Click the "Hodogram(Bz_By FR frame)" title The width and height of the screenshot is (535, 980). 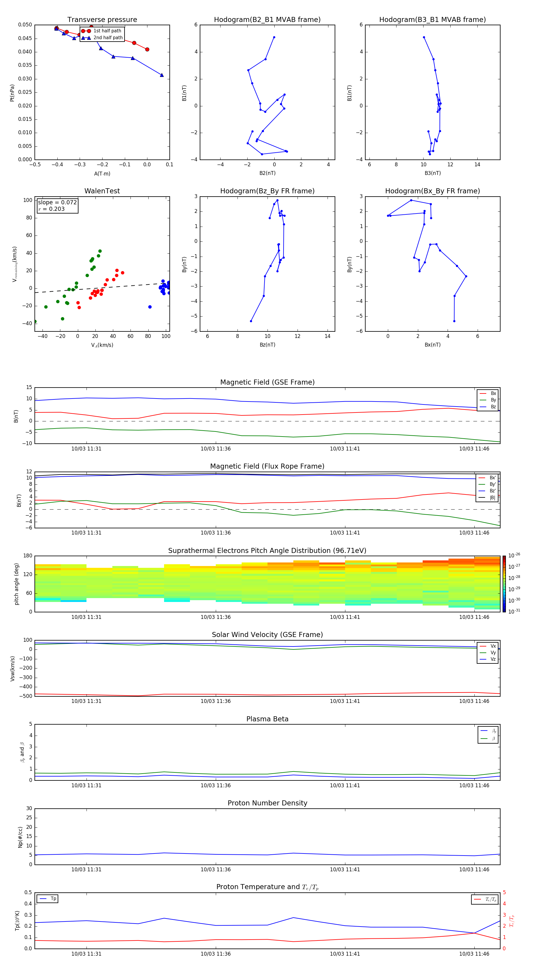point(267,191)
